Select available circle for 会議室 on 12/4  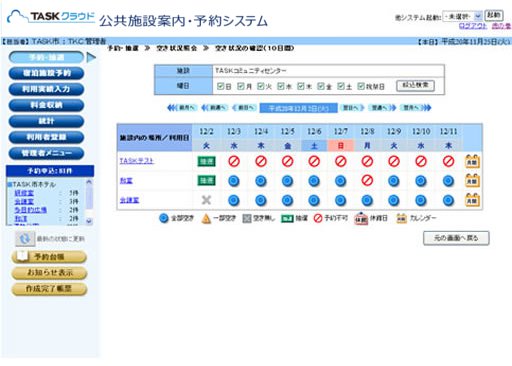pyautogui.click(x=261, y=200)
